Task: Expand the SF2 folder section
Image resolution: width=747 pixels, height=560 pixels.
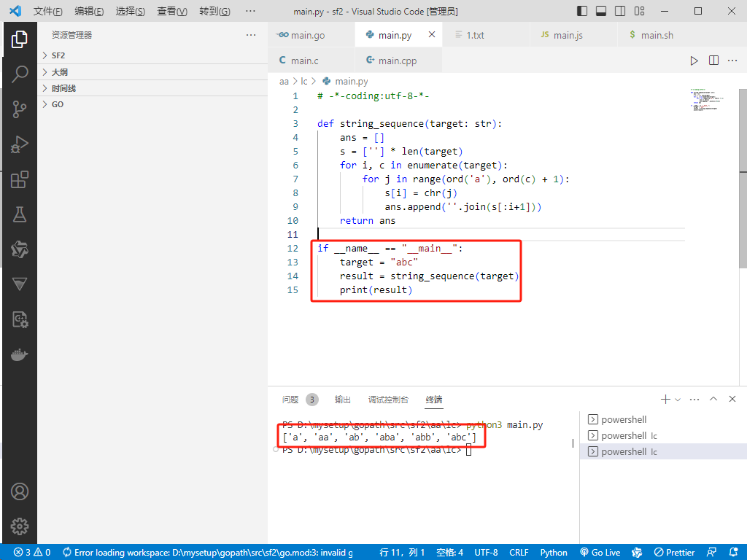Action: coord(152,55)
